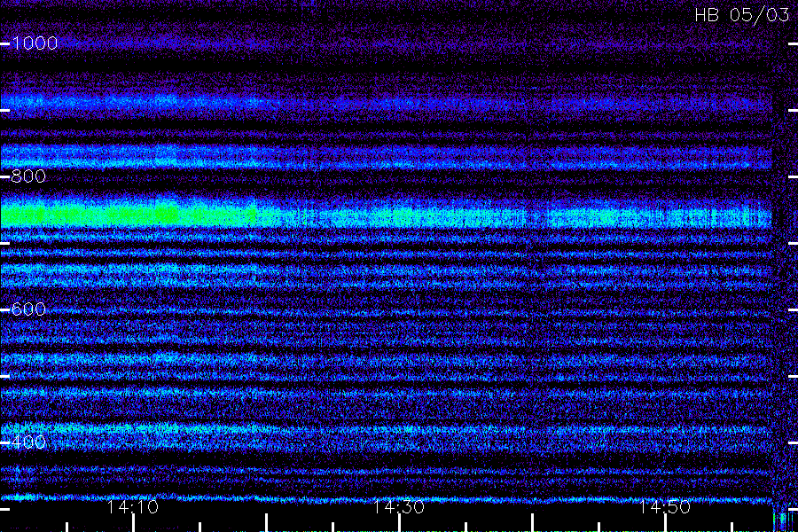
Task: Click the 14:50 time axis label
Action: (x=665, y=507)
